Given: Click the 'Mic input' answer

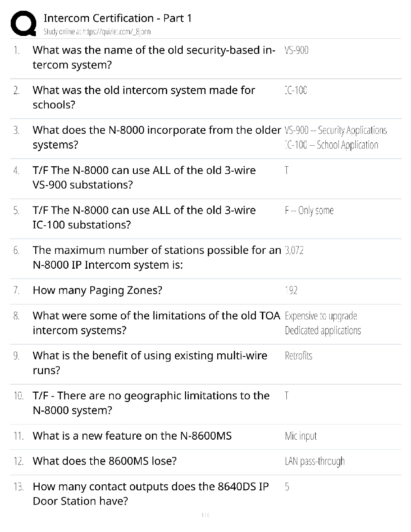Looking at the screenshot, I should 301,436.
